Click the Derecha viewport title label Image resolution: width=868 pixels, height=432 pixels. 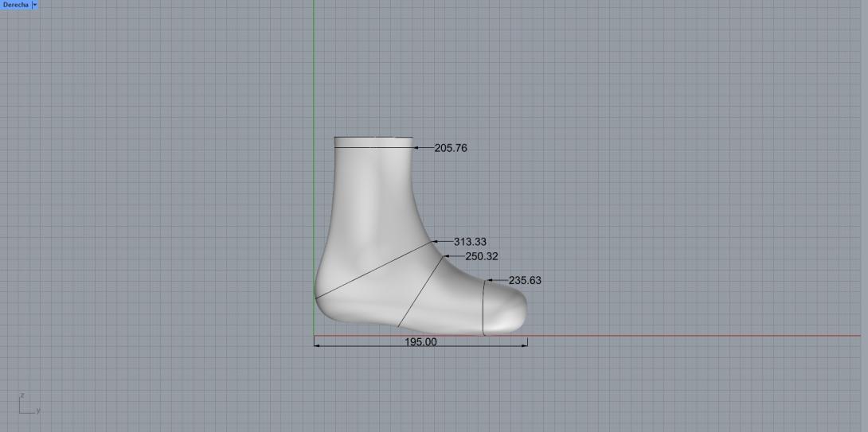pyautogui.click(x=15, y=5)
